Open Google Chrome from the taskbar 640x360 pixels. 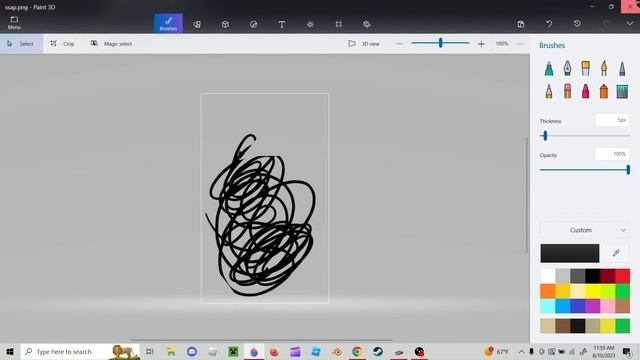pyautogui.click(x=357, y=351)
